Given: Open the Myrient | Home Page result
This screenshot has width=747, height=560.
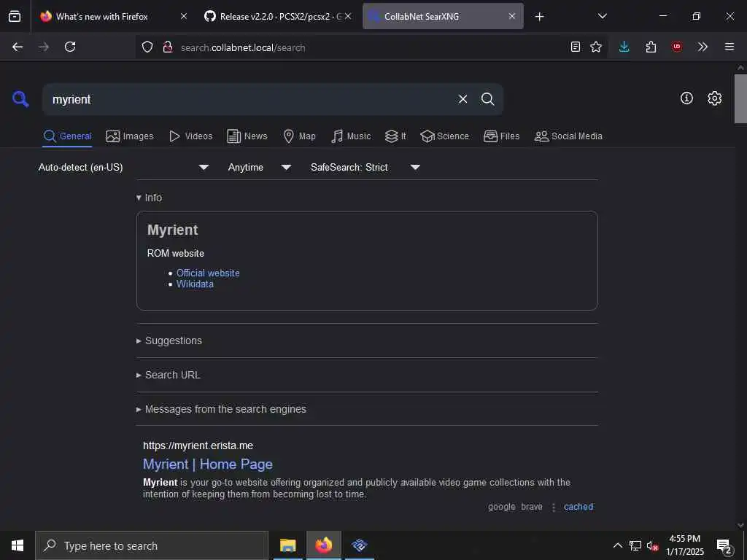Looking at the screenshot, I should (x=208, y=464).
